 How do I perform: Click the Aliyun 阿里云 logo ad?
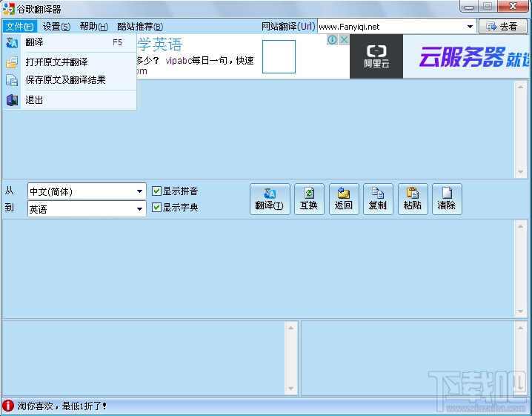(376, 56)
